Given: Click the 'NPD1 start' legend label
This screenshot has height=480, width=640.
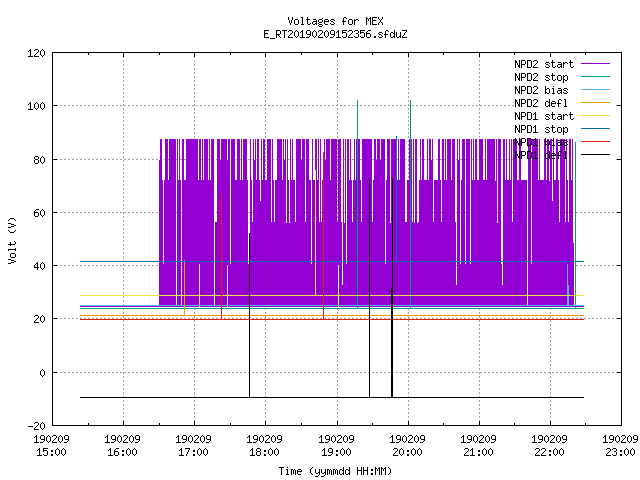Looking at the screenshot, I should click(x=544, y=116).
